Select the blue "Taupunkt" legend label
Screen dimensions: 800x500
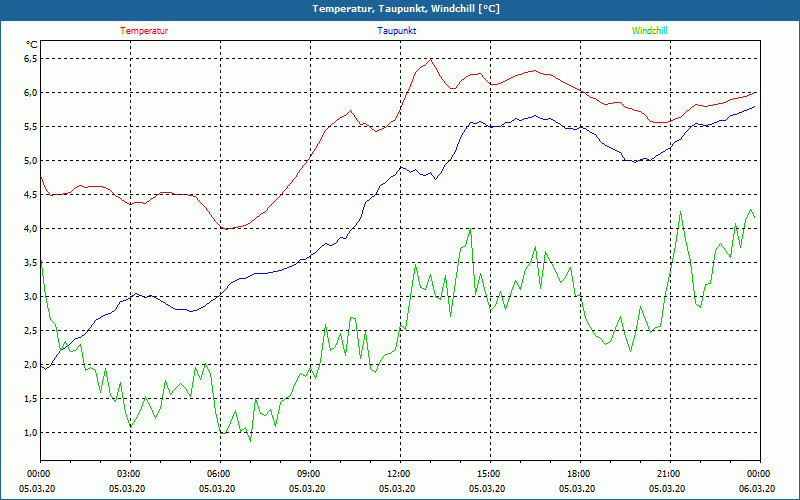396,31
